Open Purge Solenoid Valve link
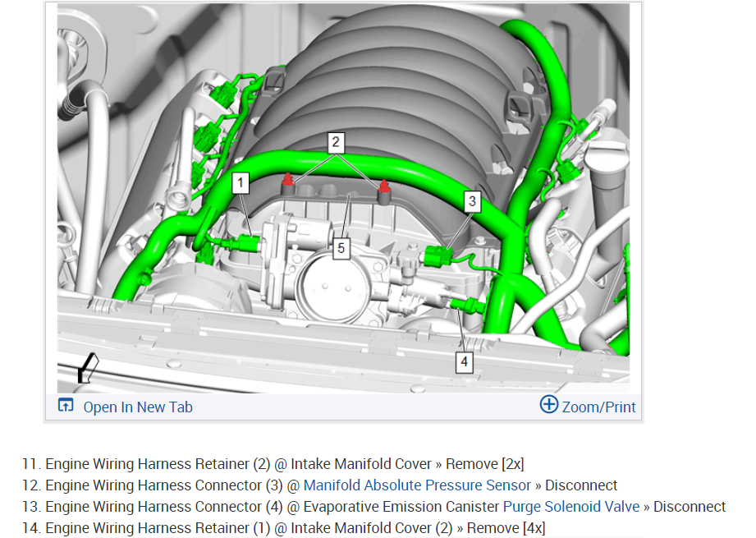Screen dimensions: 756x538 tap(571, 507)
